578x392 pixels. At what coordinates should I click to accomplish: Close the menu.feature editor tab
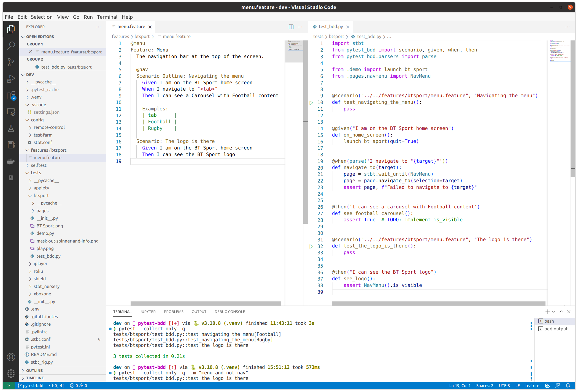coord(150,27)
